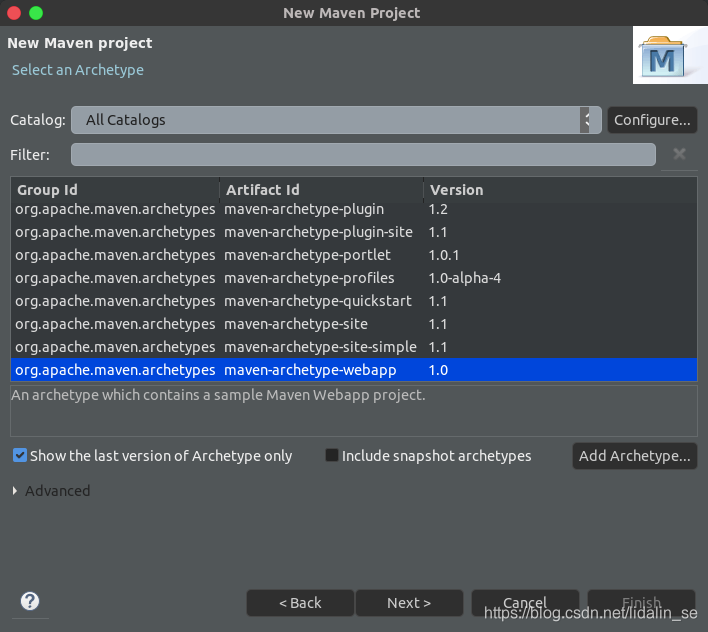Viewport: 708px width, 632px height.
Task: Click the green maximize window button
Action: click(x=36, y=13)
